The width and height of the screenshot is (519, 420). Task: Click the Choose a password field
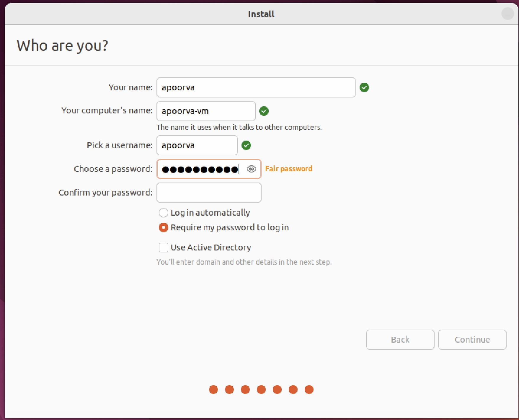tap(201, 169)
